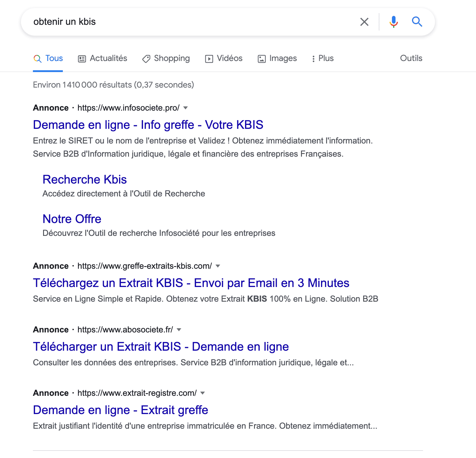
Task: Start voice search with the microphone icon
Action: pyautogui.click(x=393, y=22)
